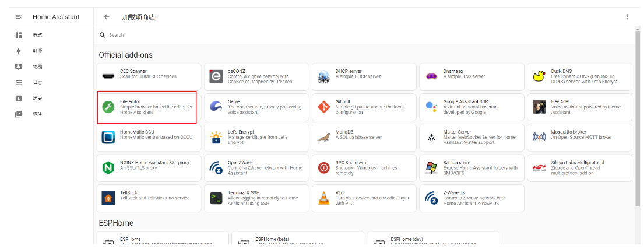Click the ESPHome (dev) title

pyautogui.click(x=407, y=239)
